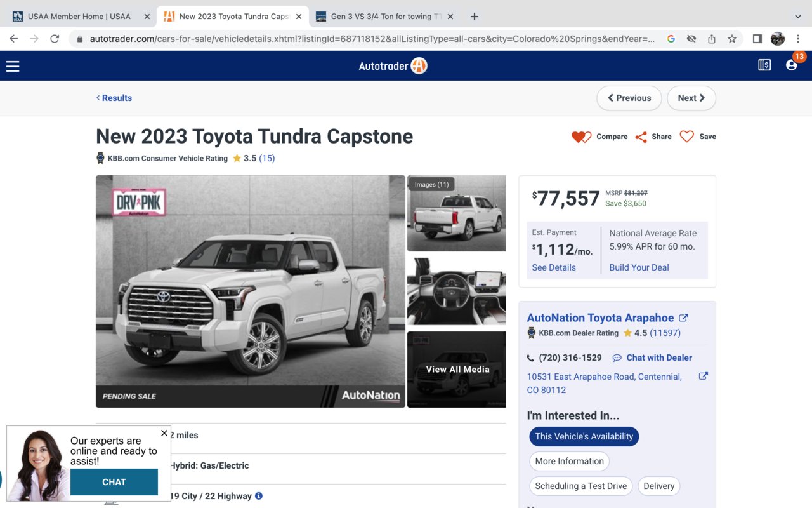Open dealer rating 11597 reviews link
Viewport: 812px width, 508px height.
(665, 333)
